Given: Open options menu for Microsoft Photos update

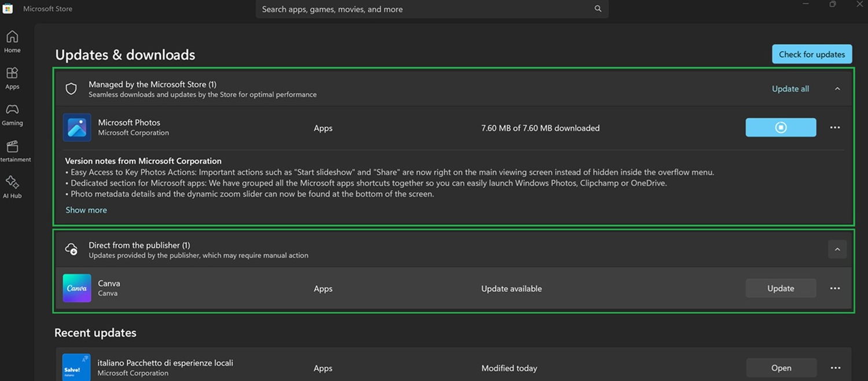Looking at the screenshot, I should pyautogui.click(x=834, y=127).
